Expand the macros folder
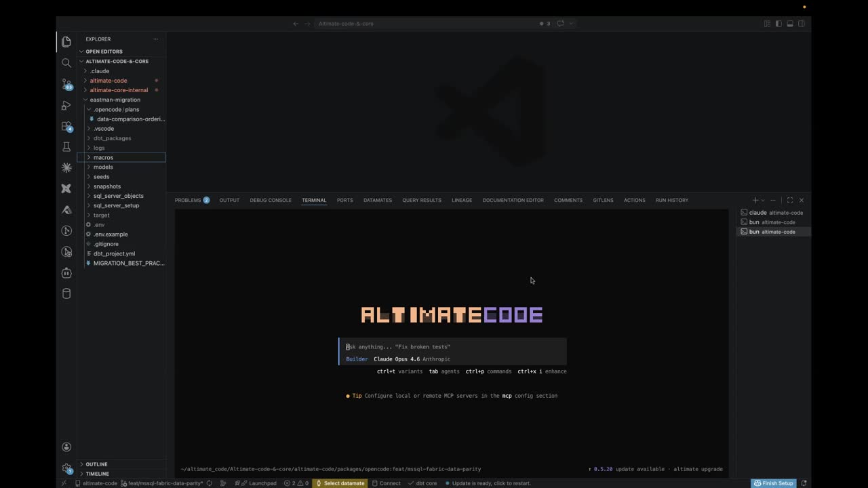Screen dimensions: 868x488 point(121,157)
